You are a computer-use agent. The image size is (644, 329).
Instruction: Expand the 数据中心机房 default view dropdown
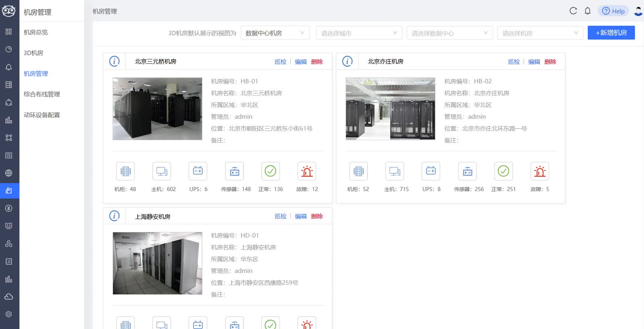[x=275, y=33]
